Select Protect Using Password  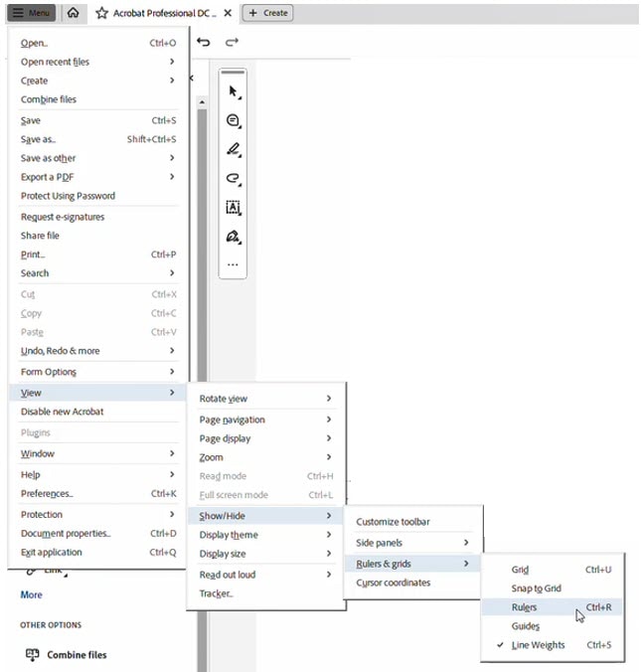point(98,196)
